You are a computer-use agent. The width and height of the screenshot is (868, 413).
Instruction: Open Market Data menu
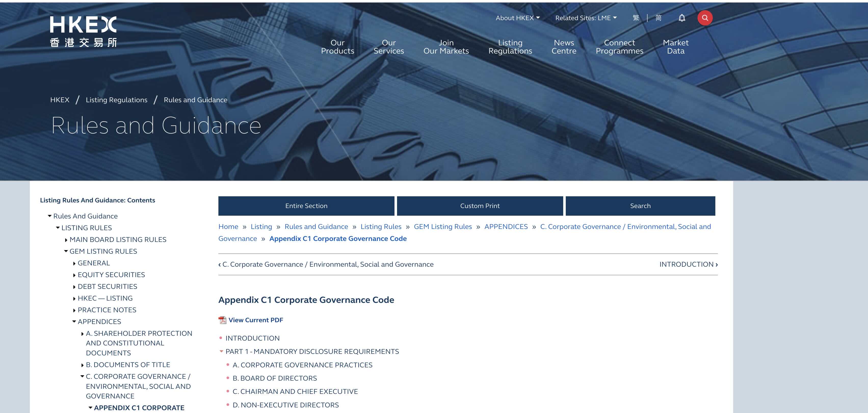pos(676,47)
